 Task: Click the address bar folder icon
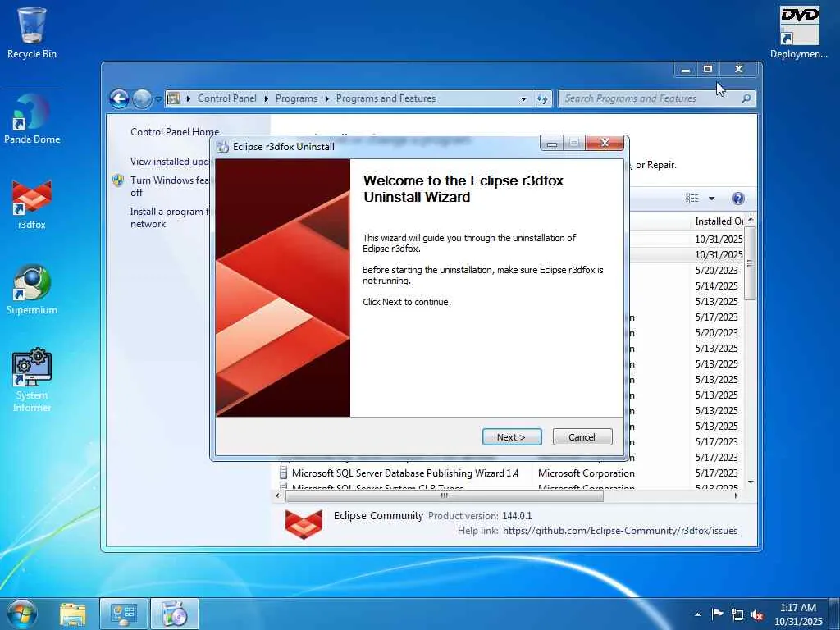173,98
